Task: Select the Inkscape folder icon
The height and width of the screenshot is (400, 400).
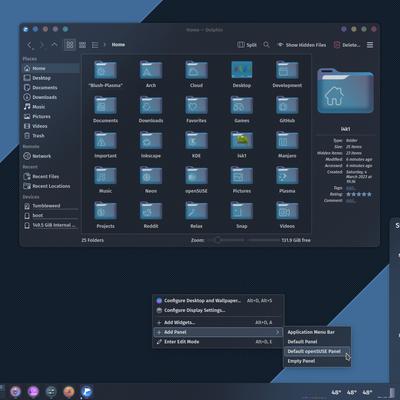Action: click(x=151, y=140)
